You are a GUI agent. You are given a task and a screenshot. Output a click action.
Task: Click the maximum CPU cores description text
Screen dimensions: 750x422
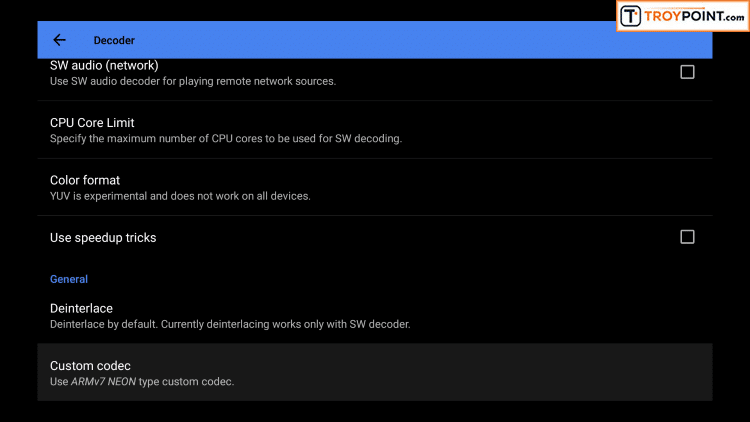(225, 139)
